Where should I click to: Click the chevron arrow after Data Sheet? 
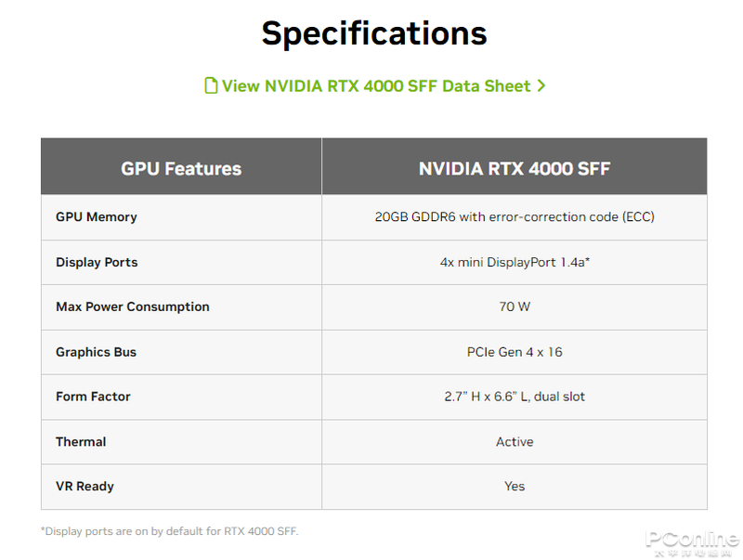541,85
